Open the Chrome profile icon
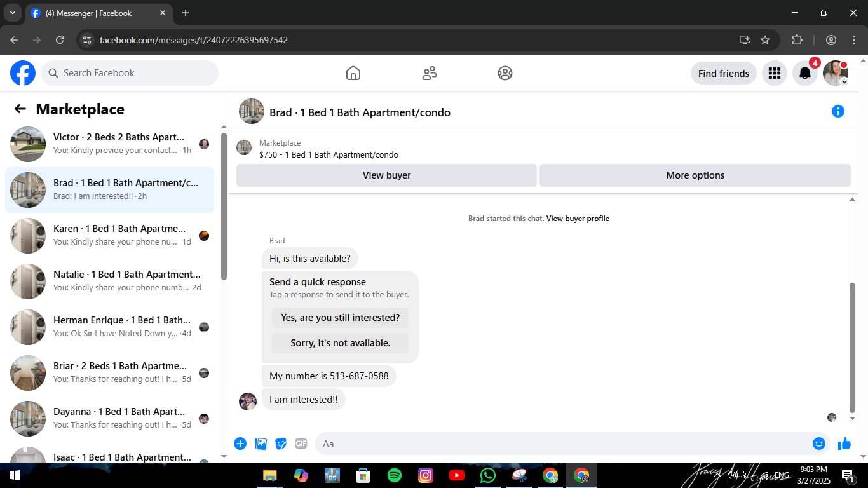Screen dimensions: 868x488 click(831, 40)
